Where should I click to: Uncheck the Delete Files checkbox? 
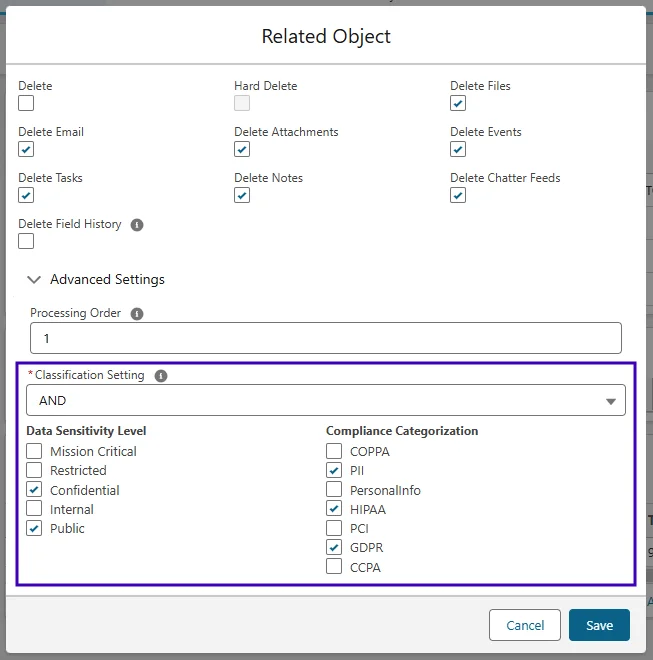tap(458, 103)
